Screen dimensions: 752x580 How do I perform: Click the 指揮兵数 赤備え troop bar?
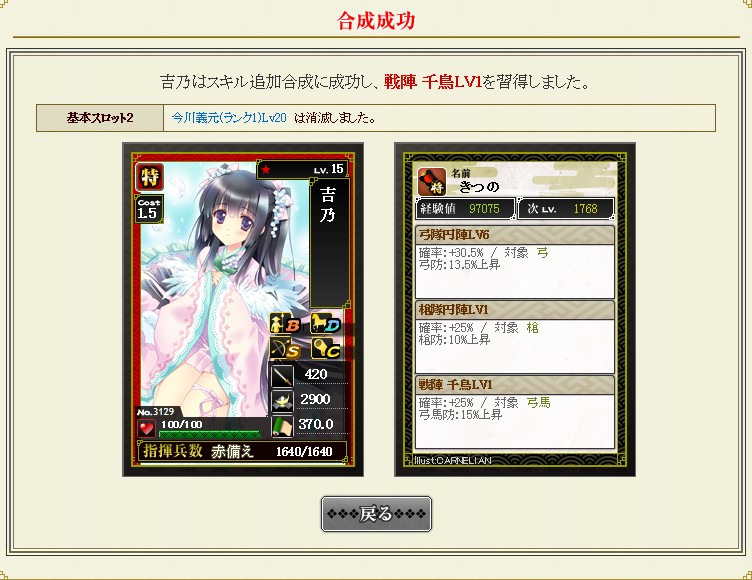[x=242, y=451]
